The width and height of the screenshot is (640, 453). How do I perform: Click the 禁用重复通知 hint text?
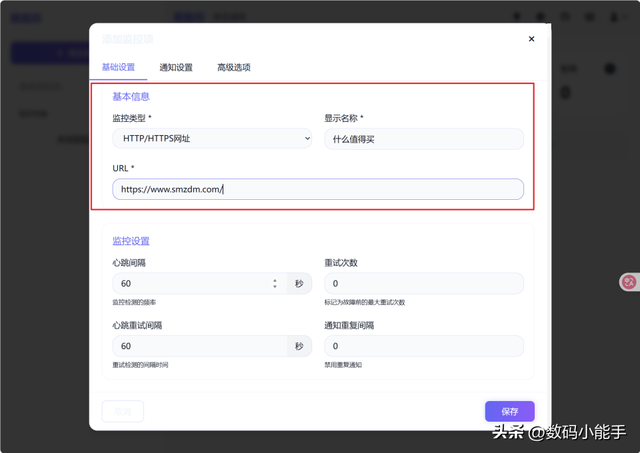343,365
